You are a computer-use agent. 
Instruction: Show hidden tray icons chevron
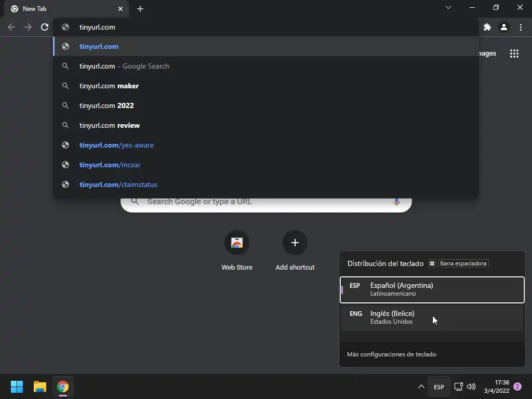click(421, 387)
